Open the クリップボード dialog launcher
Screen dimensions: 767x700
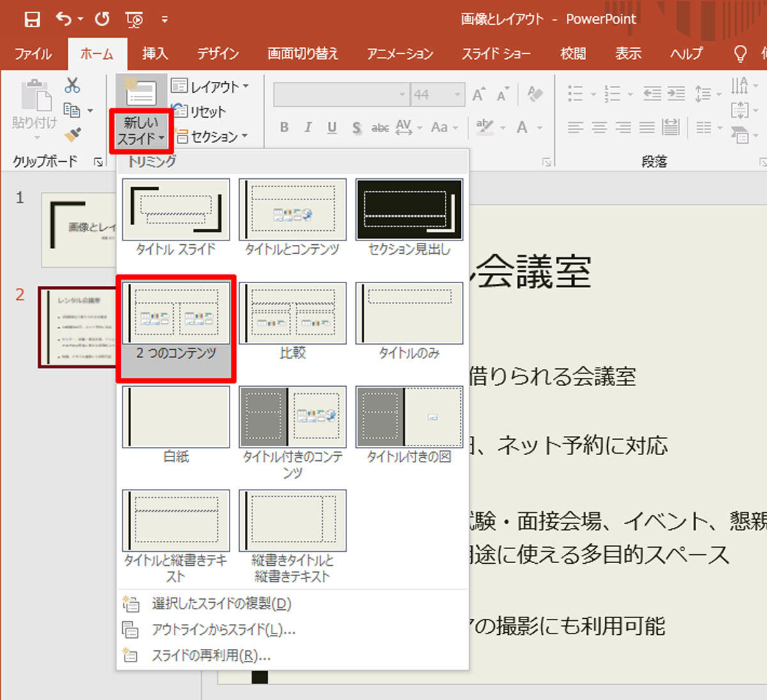98,162
